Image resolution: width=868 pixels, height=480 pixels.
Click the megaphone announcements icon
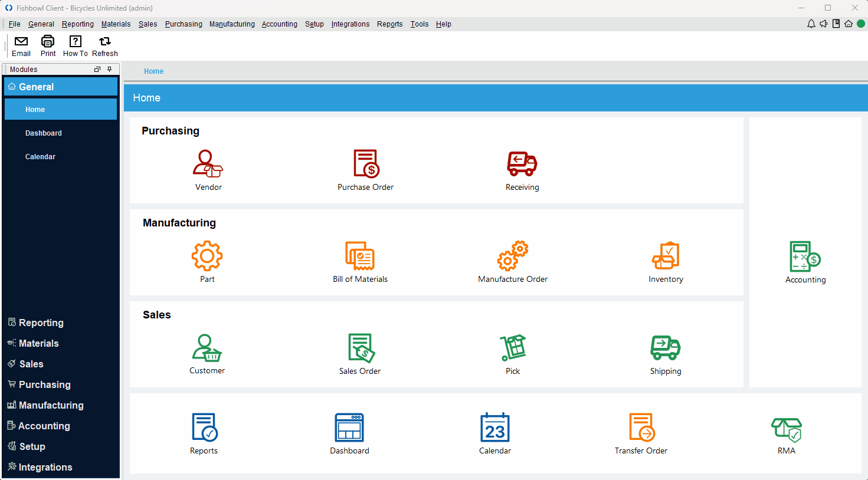point(824,24)
